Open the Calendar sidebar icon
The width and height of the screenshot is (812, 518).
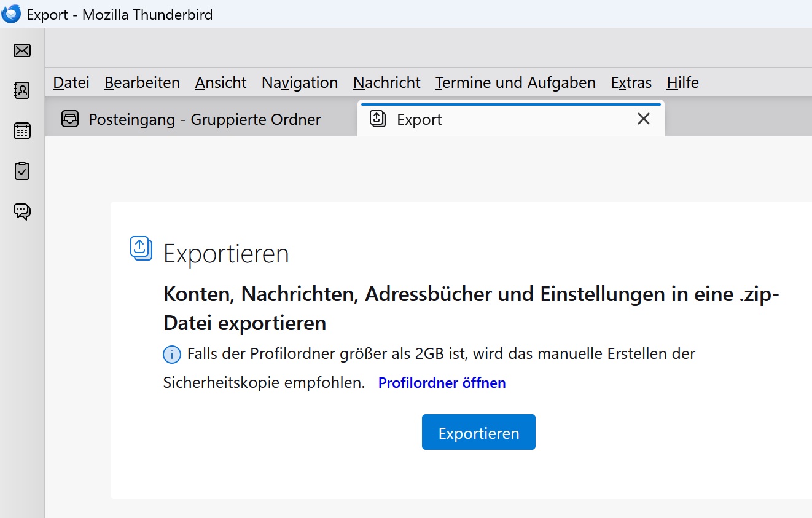[22, 131]
